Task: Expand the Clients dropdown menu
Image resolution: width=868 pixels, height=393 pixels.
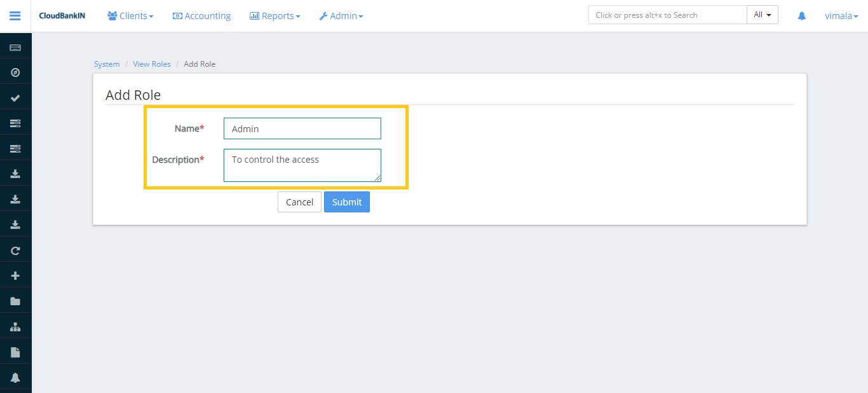Action: (x=130, y=16)
